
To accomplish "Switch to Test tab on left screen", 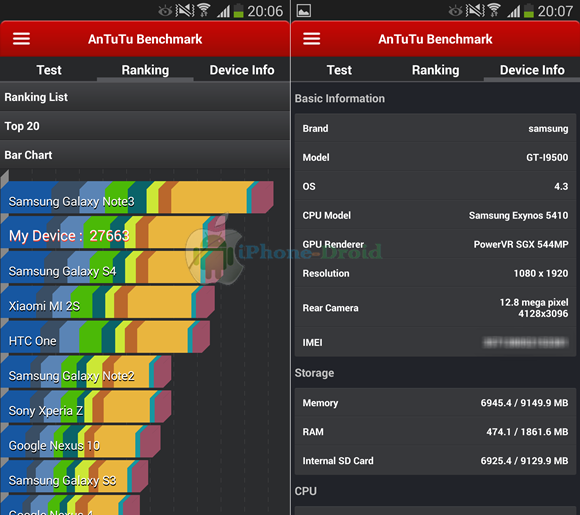I will point(49,70).
